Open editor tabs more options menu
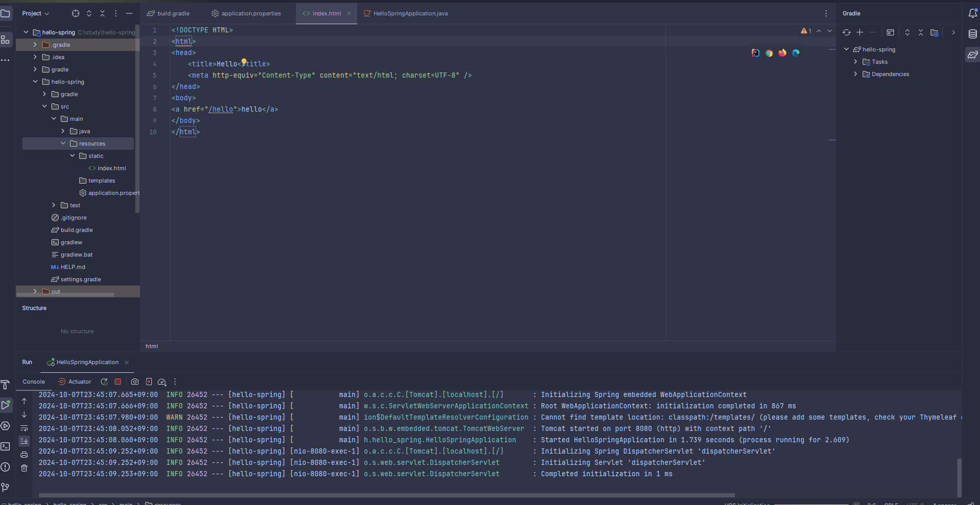 [x=826, y=13]
